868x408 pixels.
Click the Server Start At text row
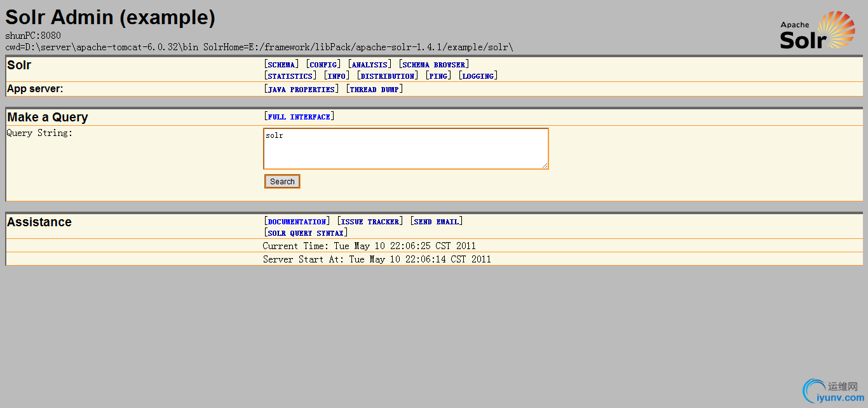(x=377, y=259)
